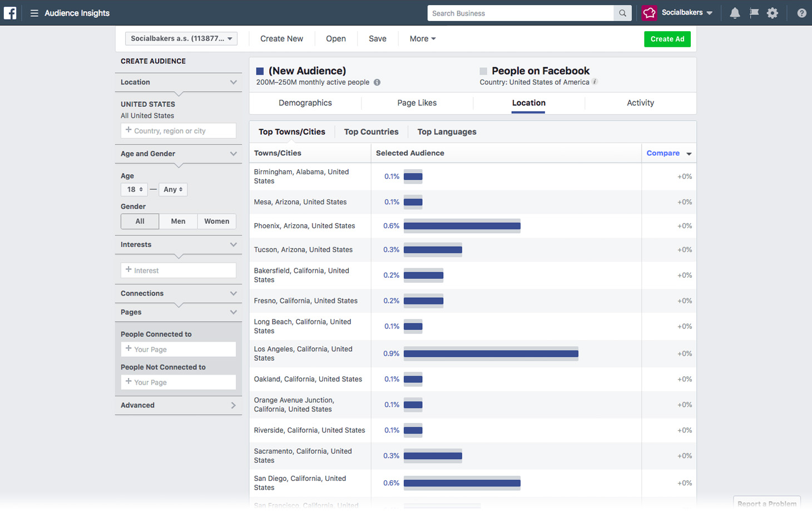The image size is (812, 511).
Task: Switch to the Activity tab
Action: [641, 103]
